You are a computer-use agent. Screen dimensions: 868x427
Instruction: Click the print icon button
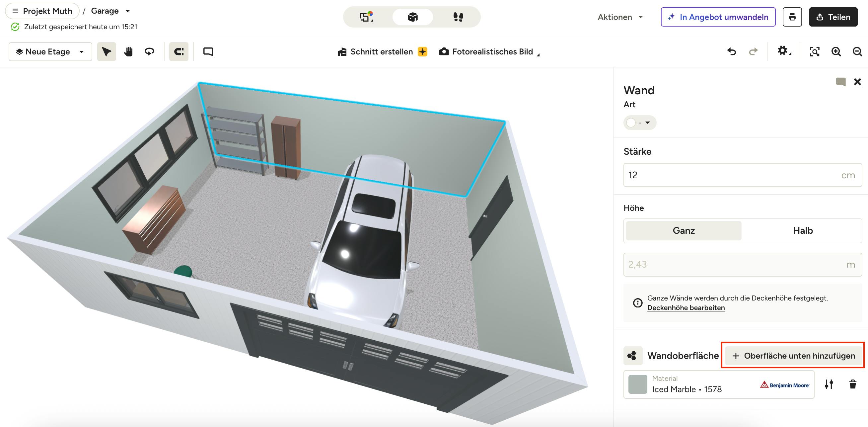(792, 17)
